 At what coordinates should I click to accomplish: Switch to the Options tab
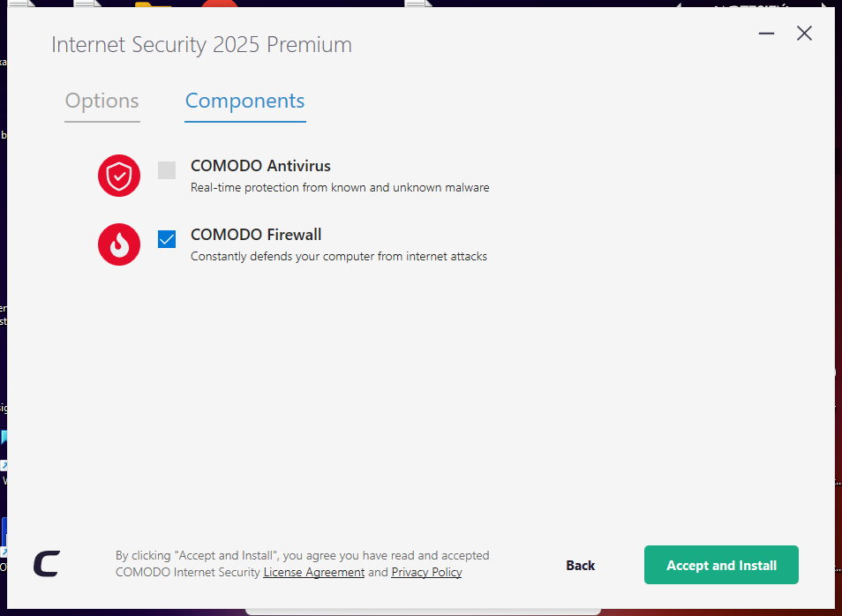pos(102,101)
